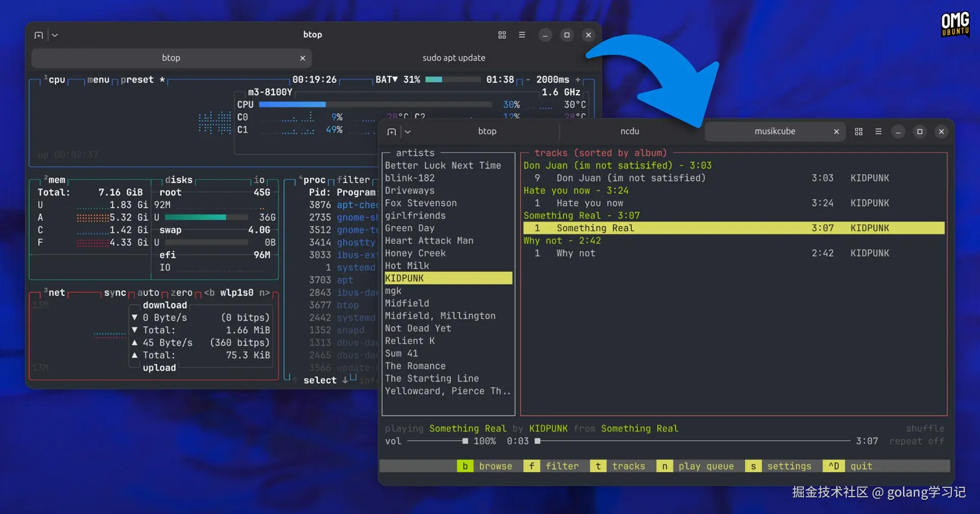Screen dimensions: 980x514
Task: Click quit in musikcube footer
Action: click(x=848, y=466)
